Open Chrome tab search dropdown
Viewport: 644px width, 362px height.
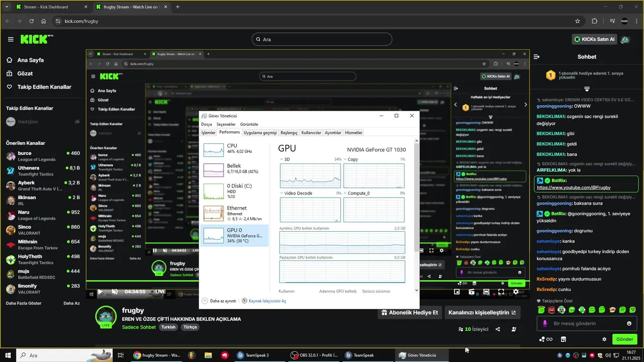point(7,7)
